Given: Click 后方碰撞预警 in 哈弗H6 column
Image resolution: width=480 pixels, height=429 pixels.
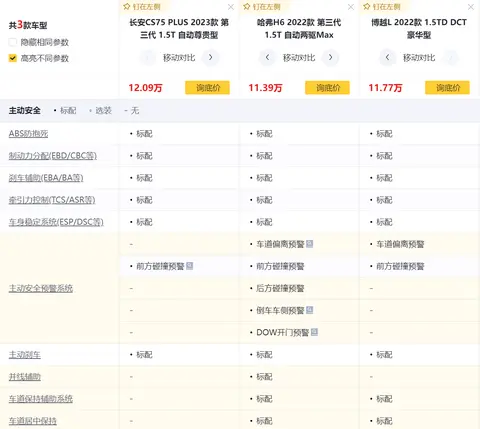Looking at the screenshot, I should point(280,288).
